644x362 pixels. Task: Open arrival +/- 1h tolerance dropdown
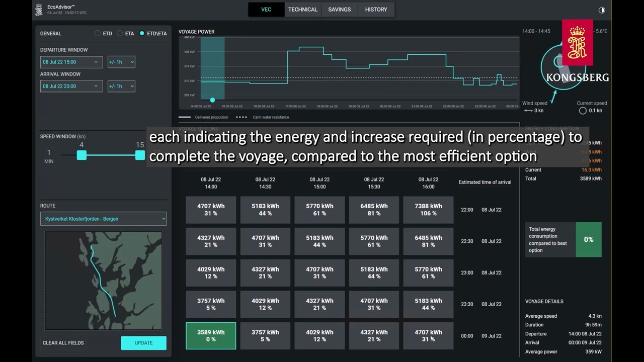point(121,86)
